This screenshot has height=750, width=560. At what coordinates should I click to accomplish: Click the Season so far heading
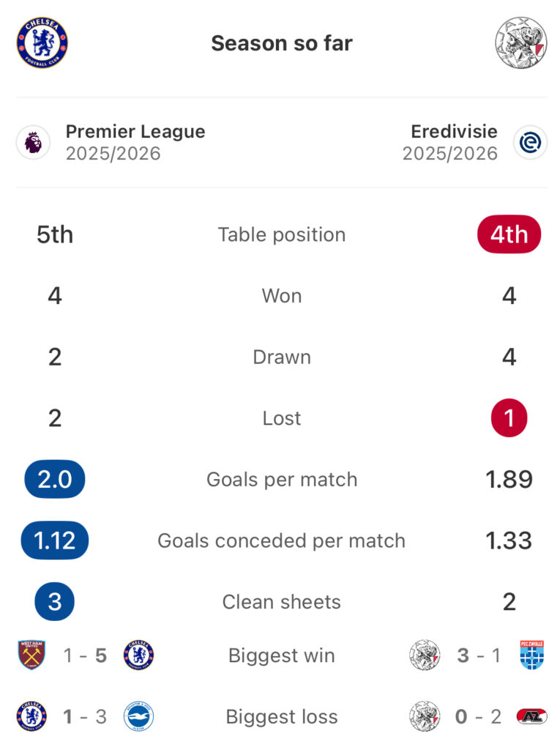click(x=282, y=43)
